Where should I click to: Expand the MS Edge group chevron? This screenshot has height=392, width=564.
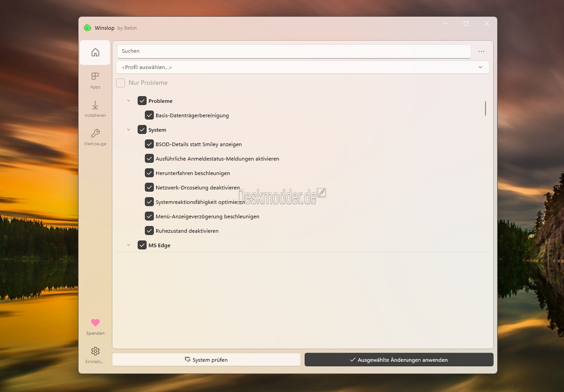pyautogui.click(x=129, y=245)
